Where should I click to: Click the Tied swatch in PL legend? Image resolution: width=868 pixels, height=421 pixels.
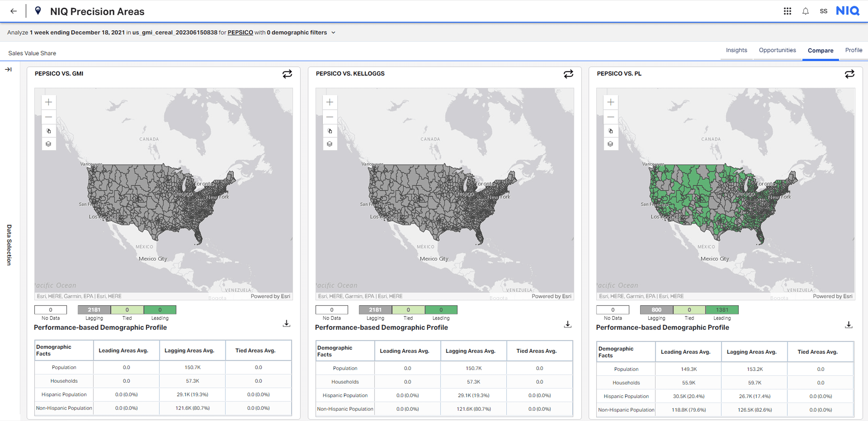[689, 310]
